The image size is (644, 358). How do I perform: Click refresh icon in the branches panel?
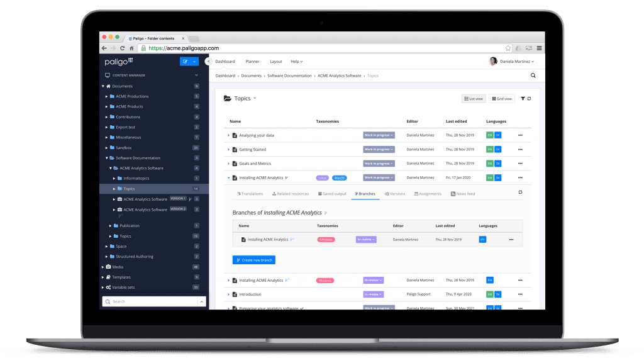[x=520, y=193]
